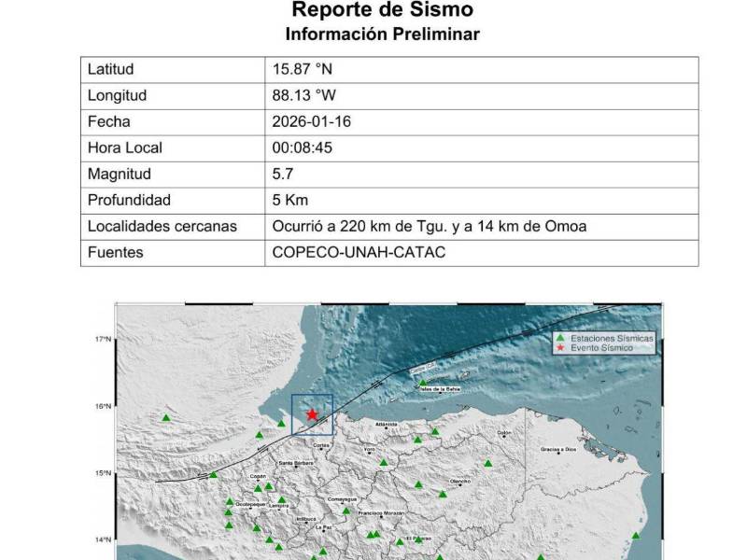
Task: Click the Información Preliminar heading
Action: coord(382,35)
